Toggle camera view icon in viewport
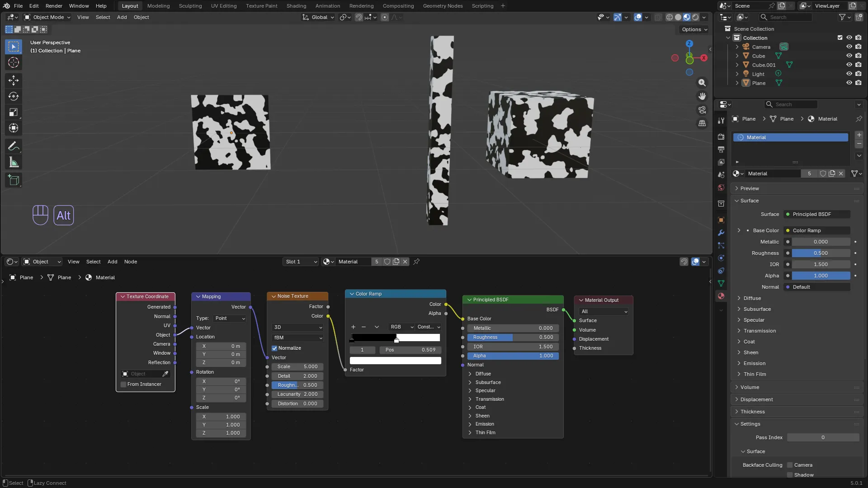 point(702,110)
